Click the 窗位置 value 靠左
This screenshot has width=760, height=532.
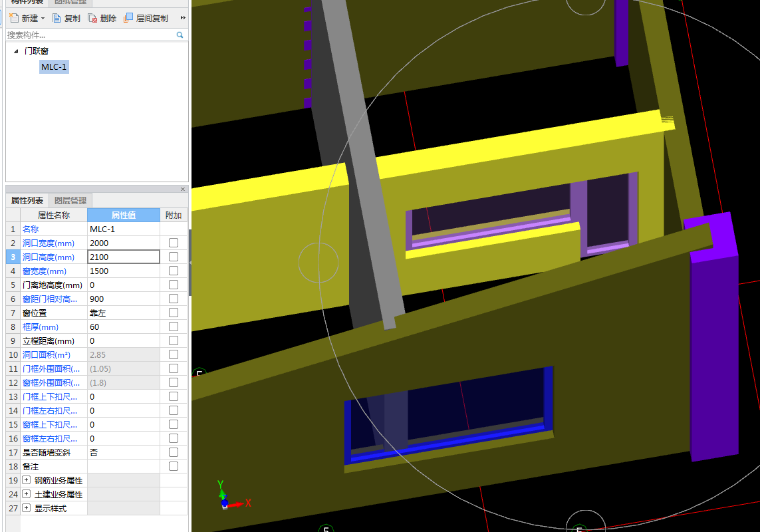[124, 313]
